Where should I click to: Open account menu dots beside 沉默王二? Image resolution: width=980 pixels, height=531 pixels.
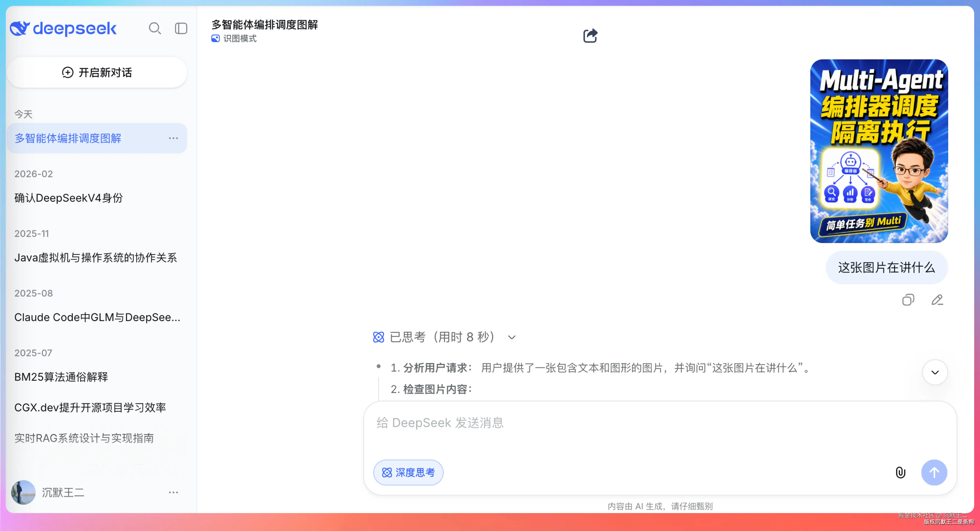[174, 492]
